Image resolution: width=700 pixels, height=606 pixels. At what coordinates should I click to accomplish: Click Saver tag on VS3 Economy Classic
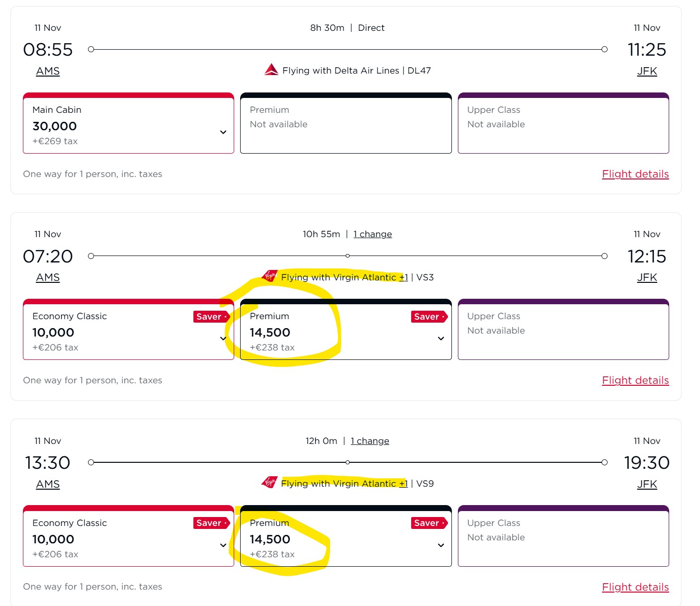(211, 317)
